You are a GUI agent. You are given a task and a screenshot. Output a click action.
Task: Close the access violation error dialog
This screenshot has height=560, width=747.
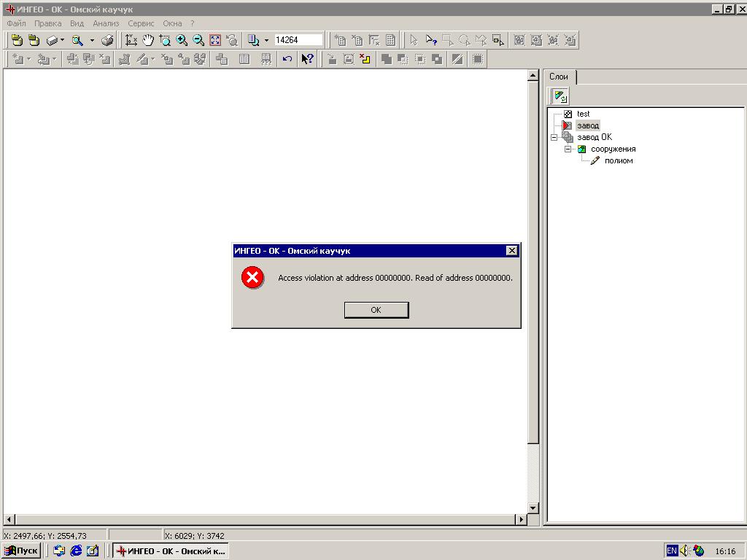[511, 251]
